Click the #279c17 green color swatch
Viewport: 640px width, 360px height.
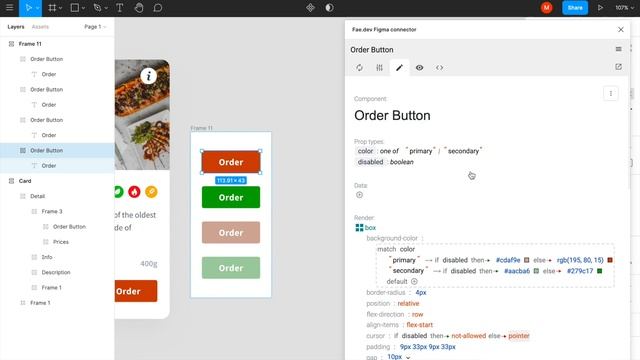pyautogui.click(x=600, y=271)
